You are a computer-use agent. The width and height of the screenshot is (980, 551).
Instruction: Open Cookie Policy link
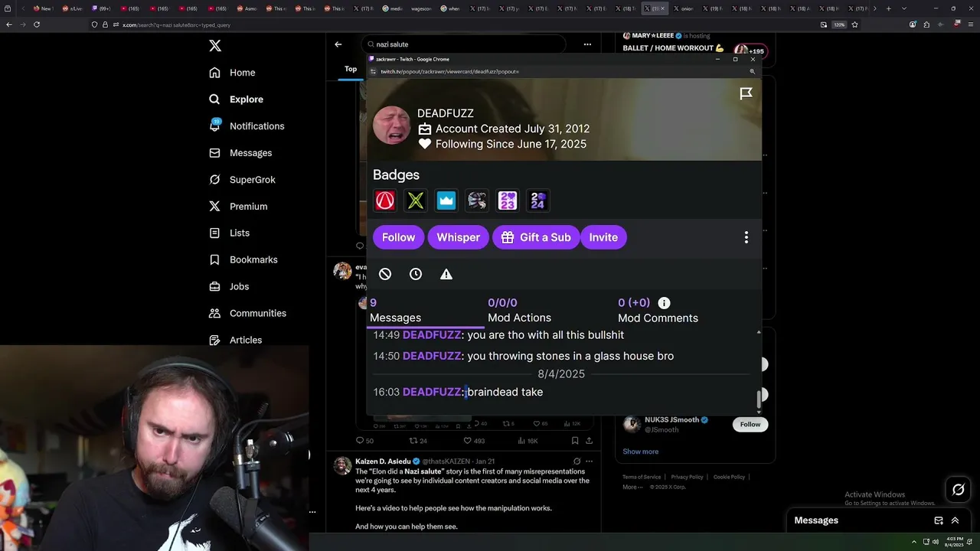(729, 477)
